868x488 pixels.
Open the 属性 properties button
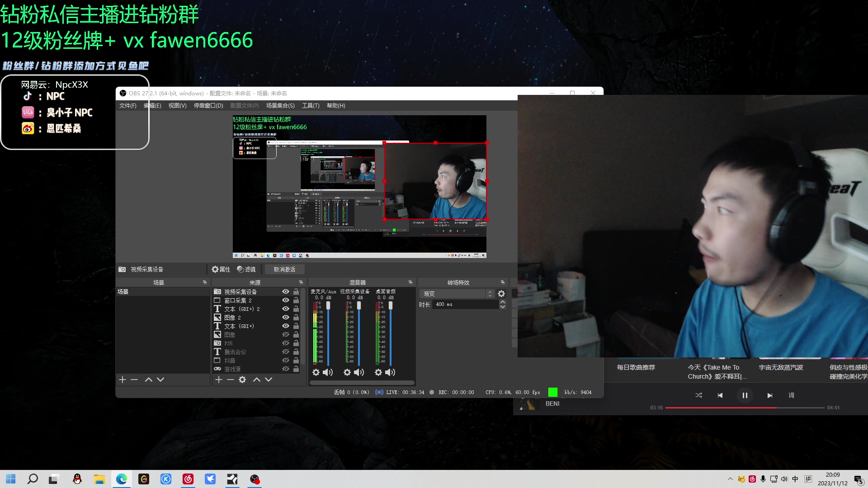[x=221, y=269]
